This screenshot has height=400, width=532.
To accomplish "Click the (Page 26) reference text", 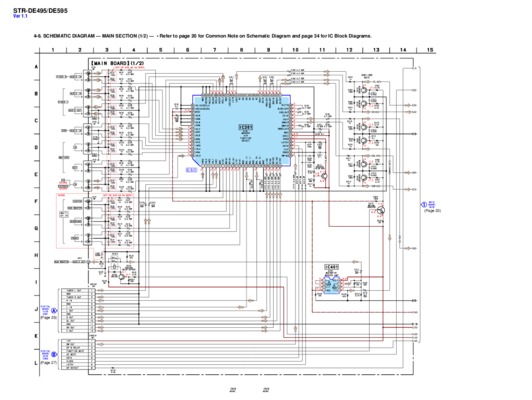I will click(49, 318).
